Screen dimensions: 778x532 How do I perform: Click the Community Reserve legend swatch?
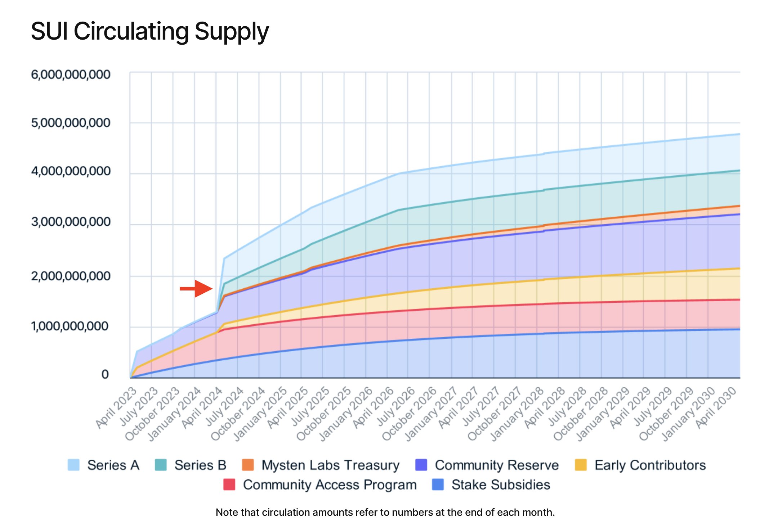tap(421, 465)
